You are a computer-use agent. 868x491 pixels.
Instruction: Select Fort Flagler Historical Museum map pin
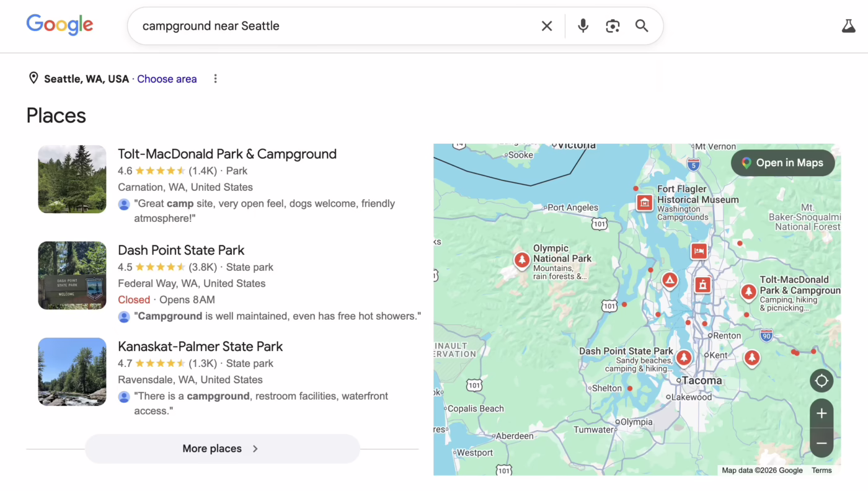coord(645,202)
